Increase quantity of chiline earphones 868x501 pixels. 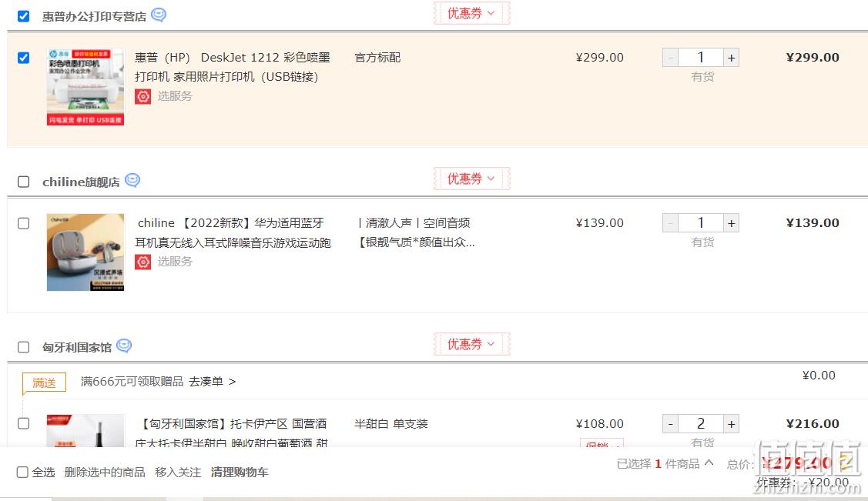point(731,223)
